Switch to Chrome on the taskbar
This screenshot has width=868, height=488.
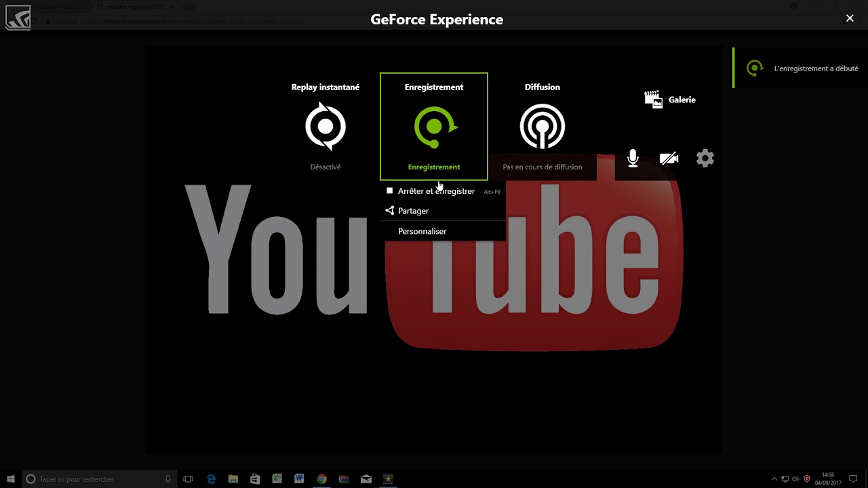click(321, 479)
